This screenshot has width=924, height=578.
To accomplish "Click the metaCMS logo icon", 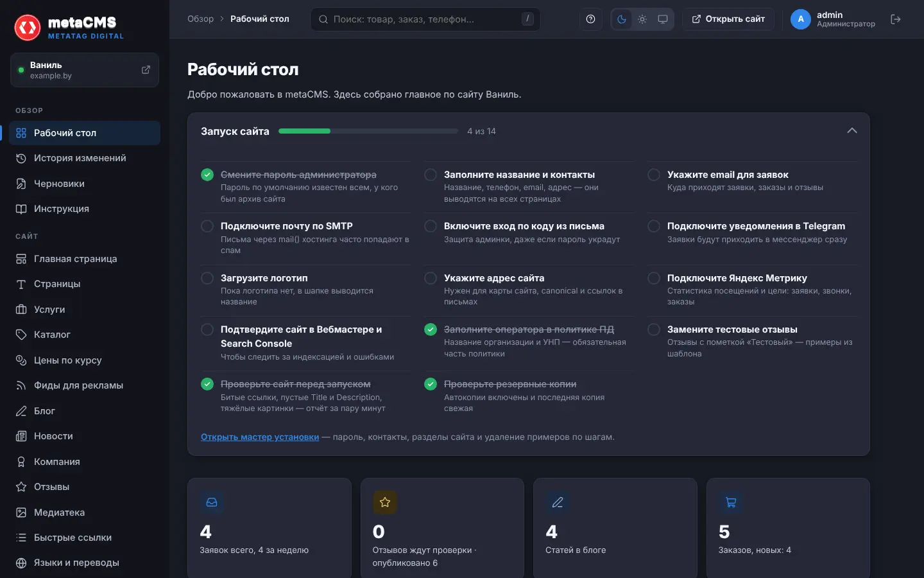I will [x=28, y=28].
